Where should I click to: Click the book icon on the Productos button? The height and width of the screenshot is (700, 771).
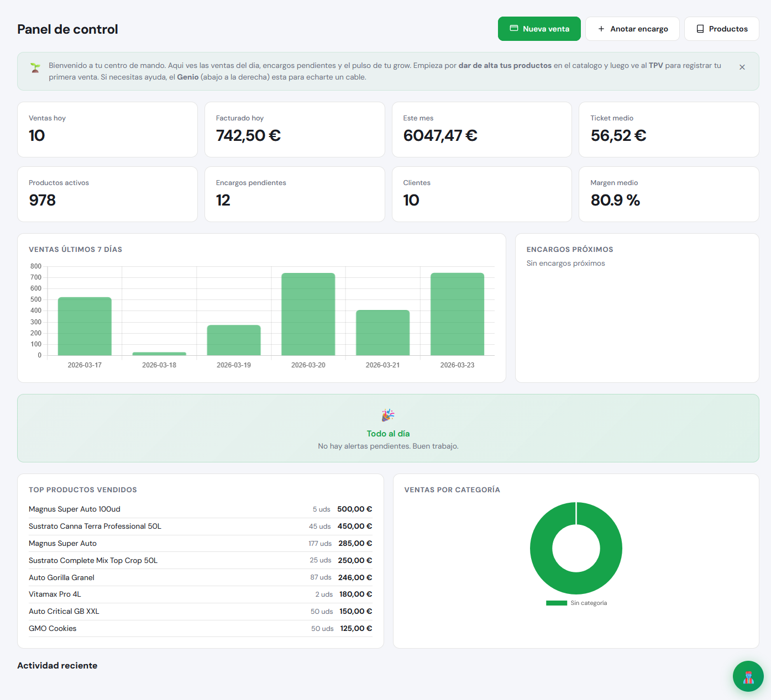700,28
